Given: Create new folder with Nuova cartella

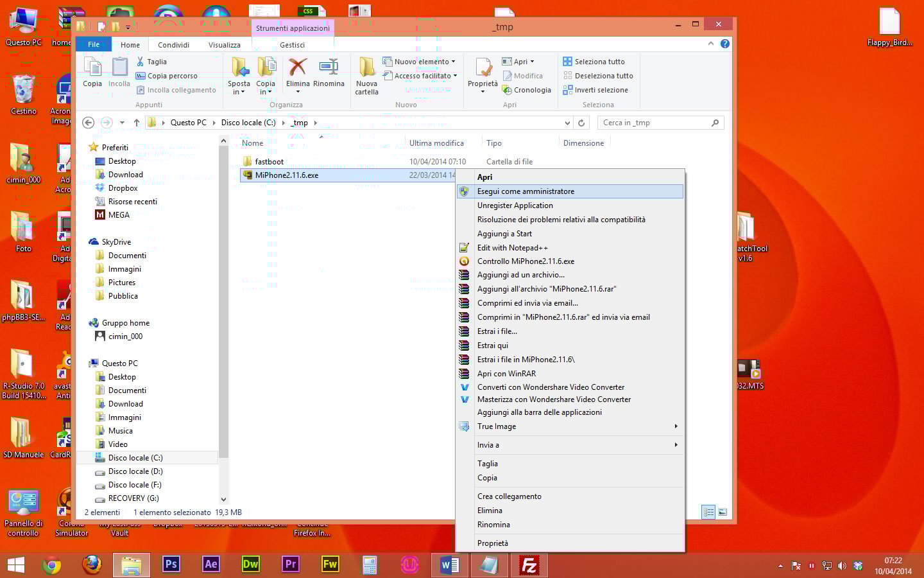Looking at the screenshot, I should (x=366, y=76).
